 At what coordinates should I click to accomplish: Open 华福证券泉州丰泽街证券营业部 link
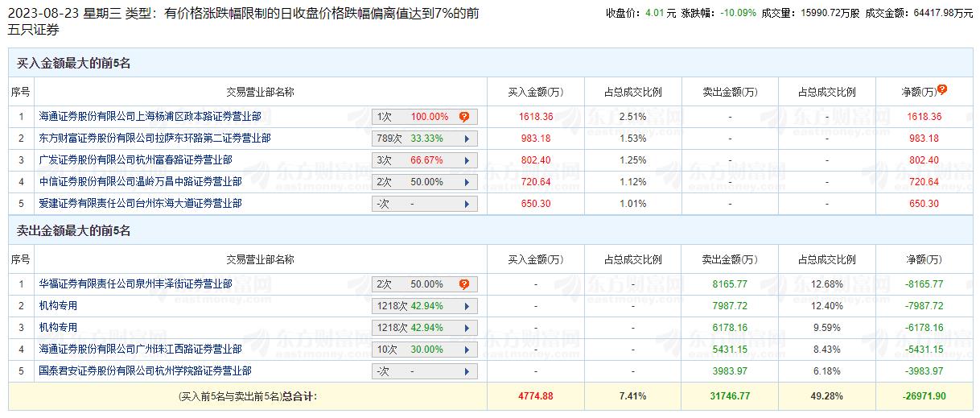pos(135,284)
